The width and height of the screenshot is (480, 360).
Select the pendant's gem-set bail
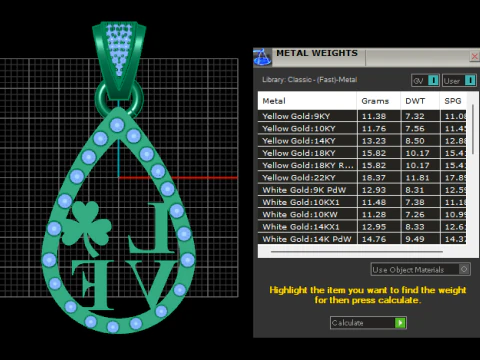pos(119,61)
